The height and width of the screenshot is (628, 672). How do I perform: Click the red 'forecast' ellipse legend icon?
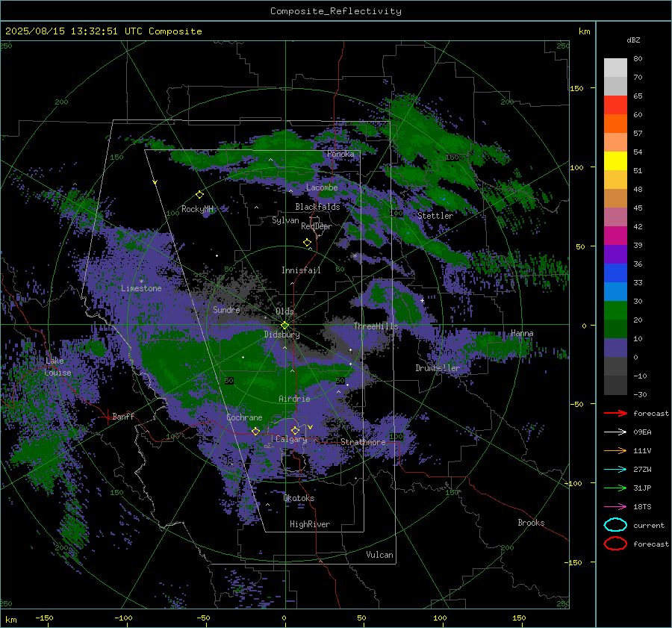coord(615,544)
